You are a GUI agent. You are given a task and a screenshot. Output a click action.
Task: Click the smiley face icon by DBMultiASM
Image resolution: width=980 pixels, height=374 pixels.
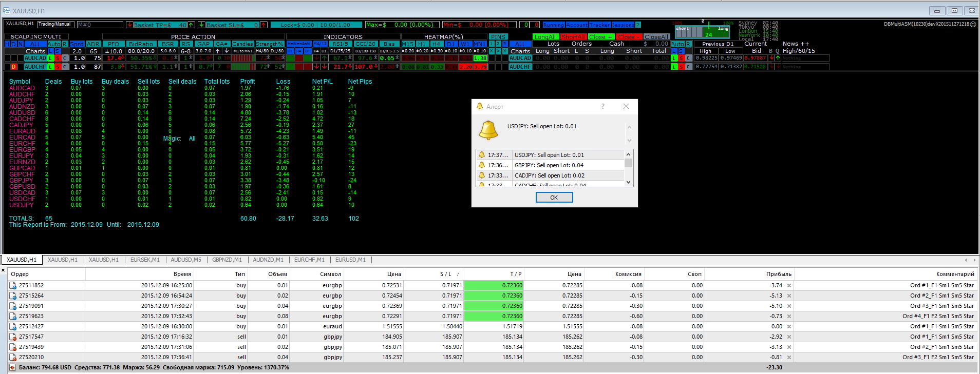point(973,24)
